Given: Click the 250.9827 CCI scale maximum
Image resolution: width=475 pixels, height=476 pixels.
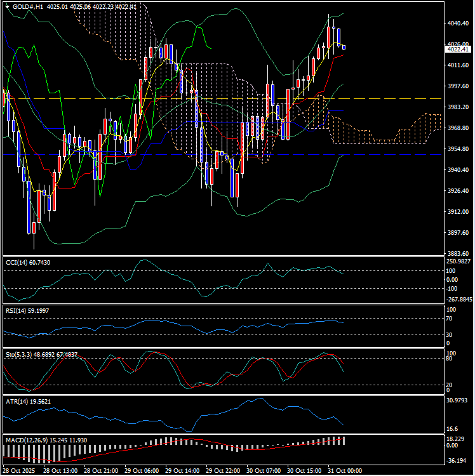Looking at the screenshot, I should [458, 261].
